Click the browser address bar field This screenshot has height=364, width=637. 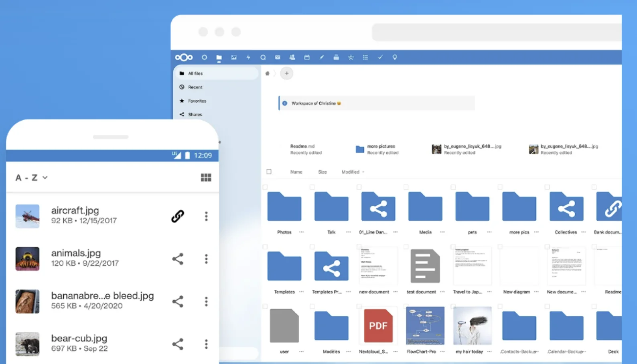[497, 32]
